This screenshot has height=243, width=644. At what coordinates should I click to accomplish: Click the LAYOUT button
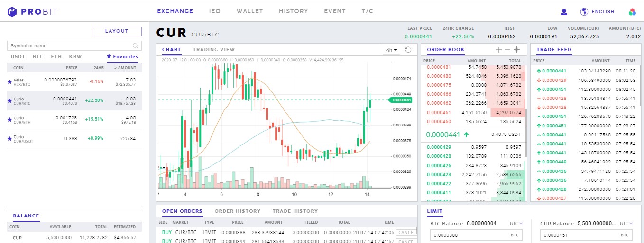point(117,31)
